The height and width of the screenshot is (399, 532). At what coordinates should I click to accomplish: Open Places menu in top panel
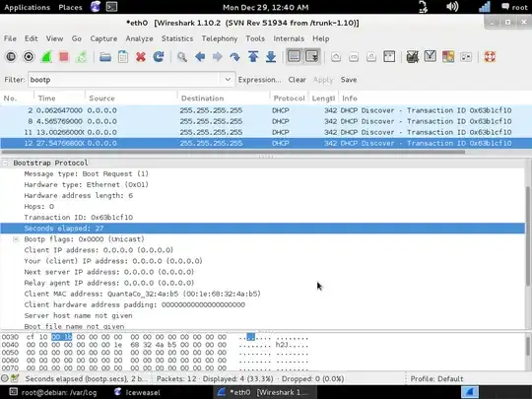coord(70,7)
